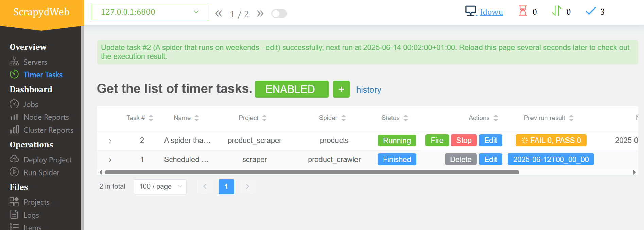Viewport: 644px width, 230px height.
Task: Click the product_scraper project cell
Action: pyautogui.click(x=255, y=140)
